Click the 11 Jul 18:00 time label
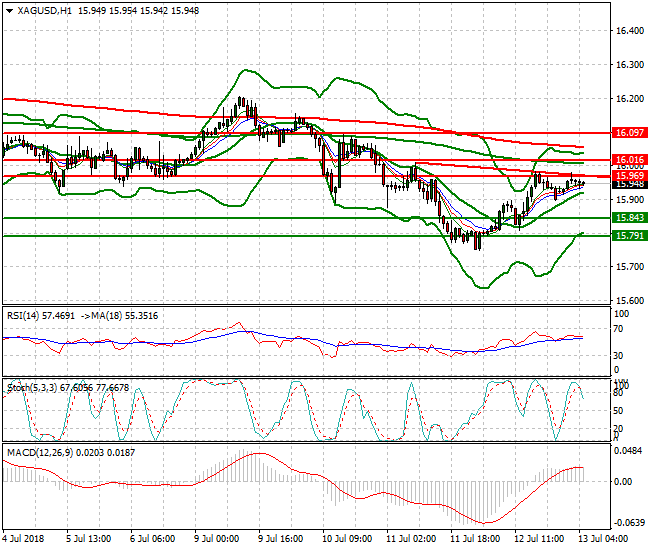 point(475,539)
